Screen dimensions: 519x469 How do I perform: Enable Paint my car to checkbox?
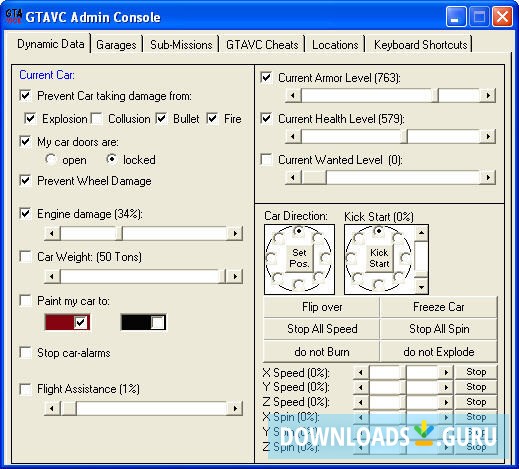click(25, 301)
